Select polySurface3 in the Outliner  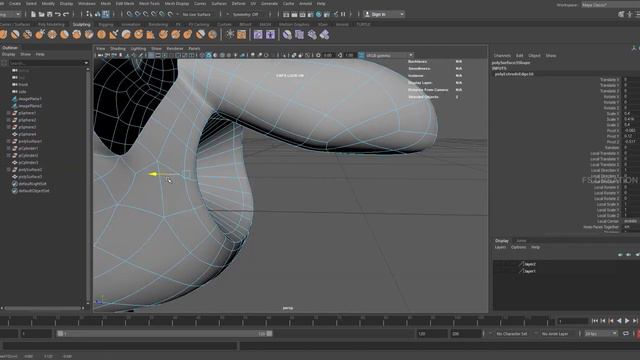(x=30, y=177)
